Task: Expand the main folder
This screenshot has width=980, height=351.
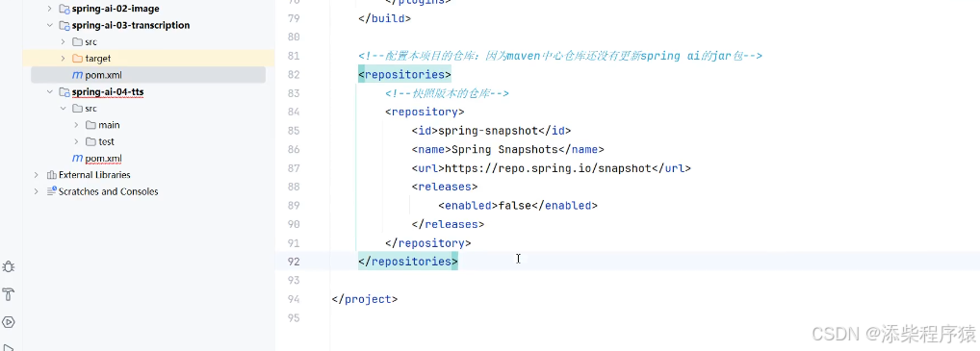Action: coord(76,125)
